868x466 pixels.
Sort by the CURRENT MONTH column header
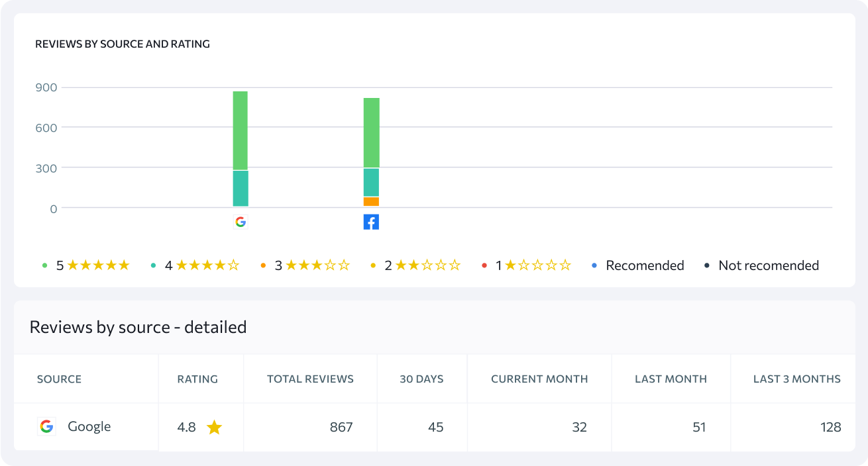[x=539, y=379]
